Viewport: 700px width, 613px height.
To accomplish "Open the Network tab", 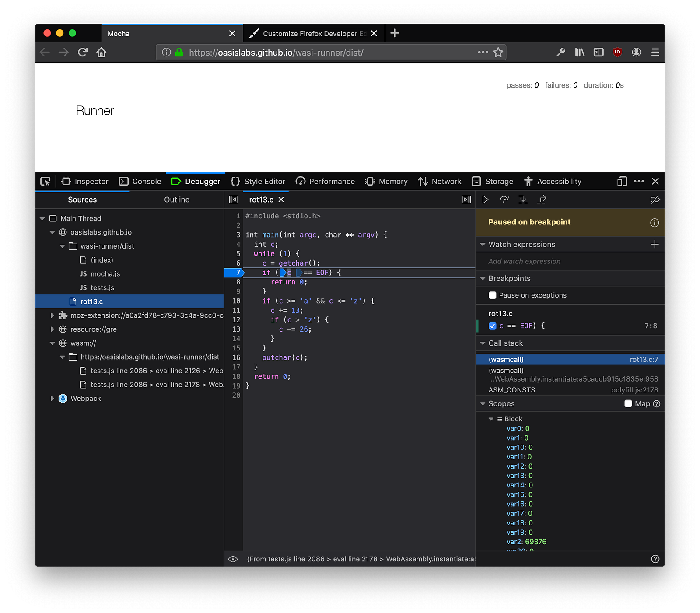I will point(440,181).
